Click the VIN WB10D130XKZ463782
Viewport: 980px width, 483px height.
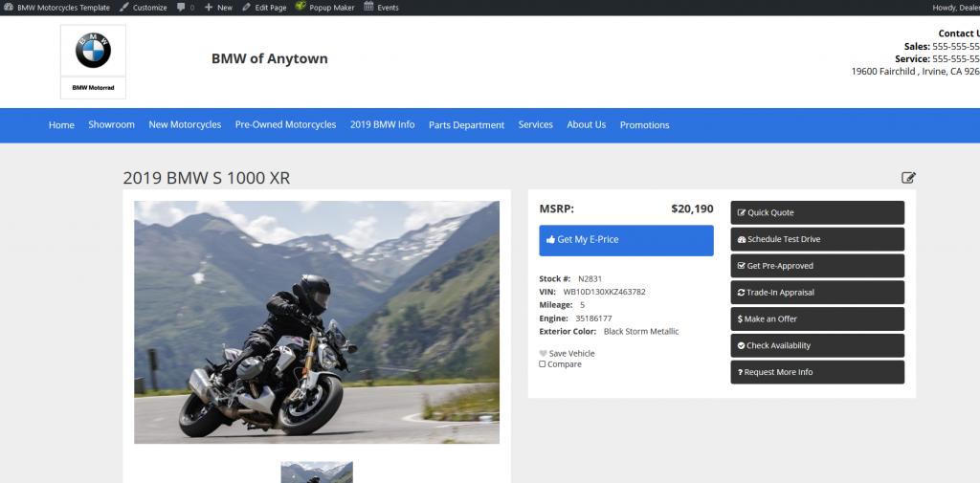[605, 292]
